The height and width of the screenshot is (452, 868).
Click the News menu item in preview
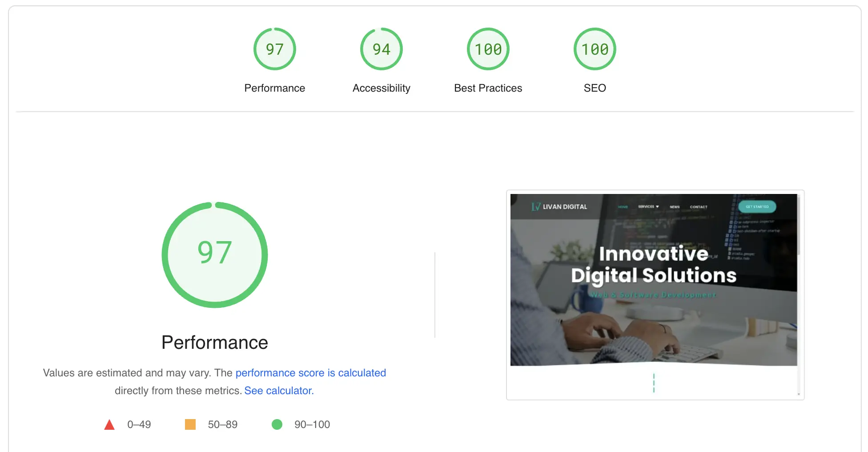point(675,207)
